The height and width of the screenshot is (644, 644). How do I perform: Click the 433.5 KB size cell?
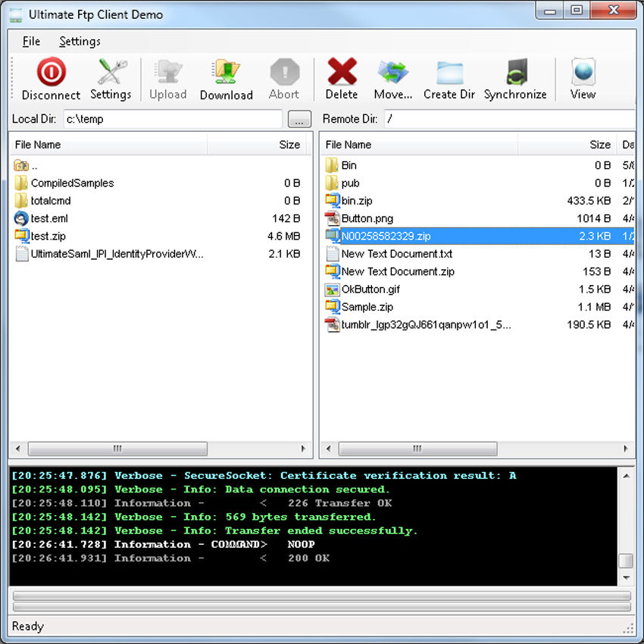click(x=589, y=201)
